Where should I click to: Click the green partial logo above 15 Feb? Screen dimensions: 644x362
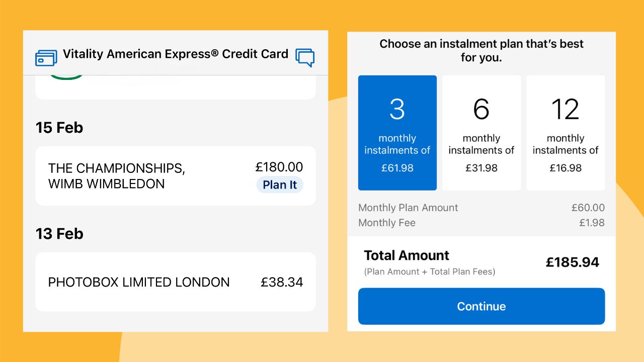click(65, 77)
